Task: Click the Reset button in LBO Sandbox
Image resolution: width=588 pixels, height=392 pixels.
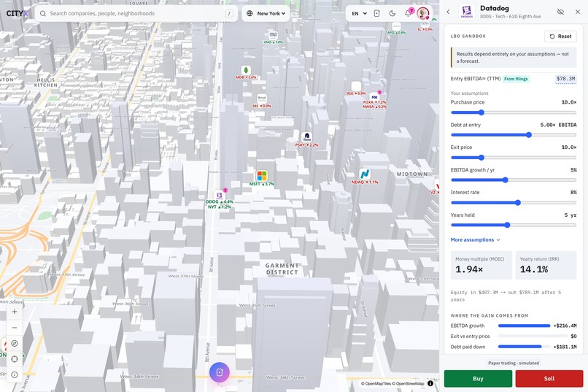Action: [x=560, y=36]
